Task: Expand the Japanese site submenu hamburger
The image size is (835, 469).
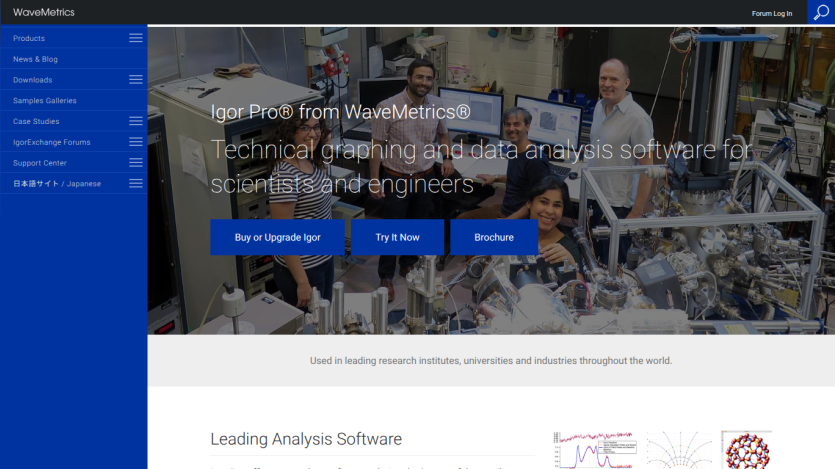Action: tap(136, 183)
